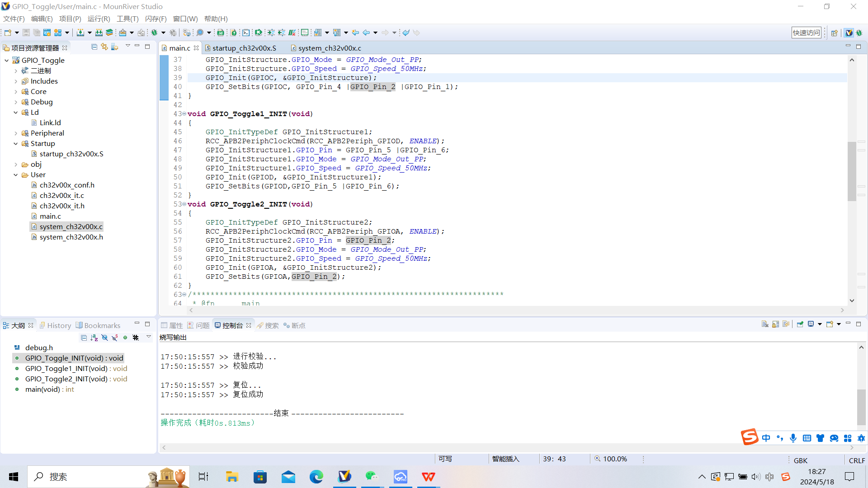Expand the Core folder
Viewport: 868px width, 488px height.
click(x=16, y=92)
